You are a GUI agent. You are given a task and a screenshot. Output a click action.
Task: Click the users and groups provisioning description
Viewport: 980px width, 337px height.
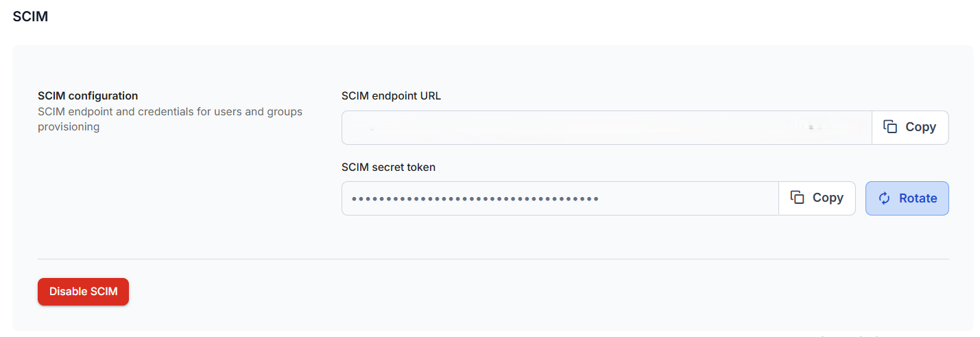[169, 119]
